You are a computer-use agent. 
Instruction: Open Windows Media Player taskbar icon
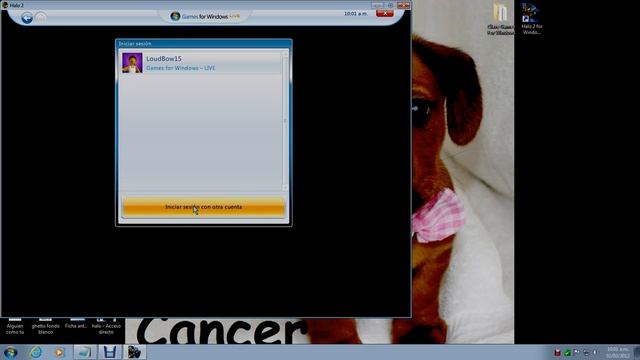coord(60,352)
